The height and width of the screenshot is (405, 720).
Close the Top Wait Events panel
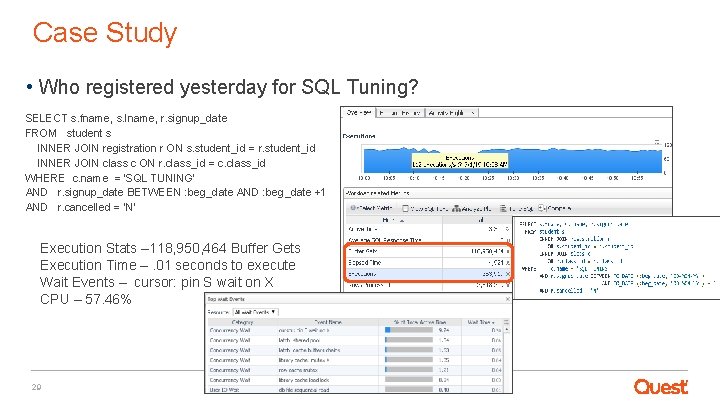click(507, 299)
